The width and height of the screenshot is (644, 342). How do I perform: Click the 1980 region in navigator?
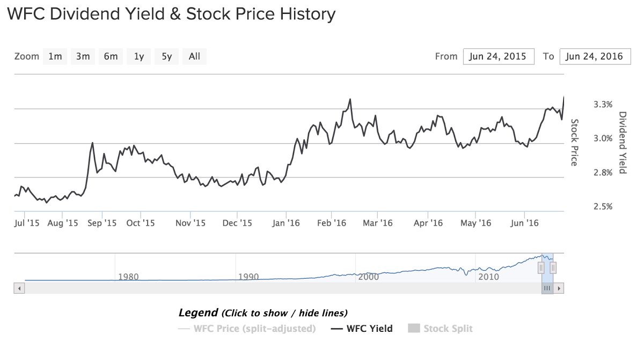128,277
